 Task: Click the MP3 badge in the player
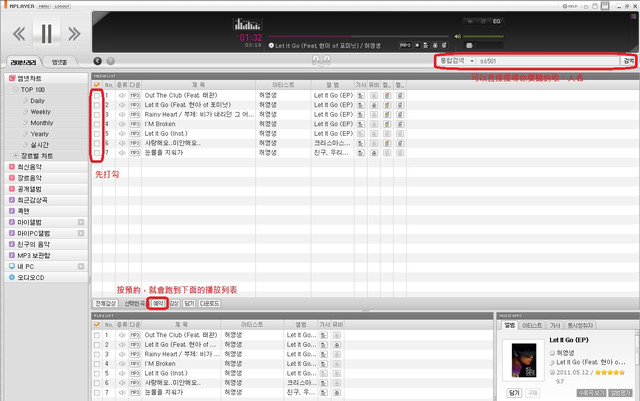click(x=405, y=45)
